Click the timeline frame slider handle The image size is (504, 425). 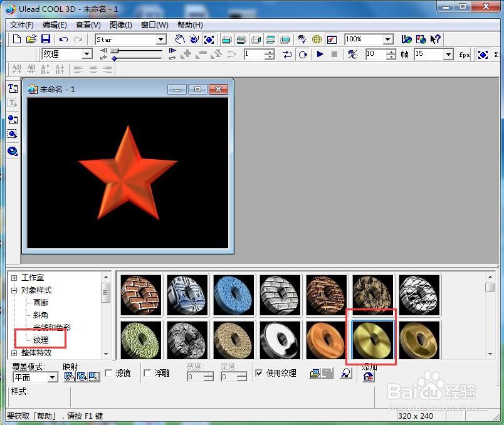(115, 51)
